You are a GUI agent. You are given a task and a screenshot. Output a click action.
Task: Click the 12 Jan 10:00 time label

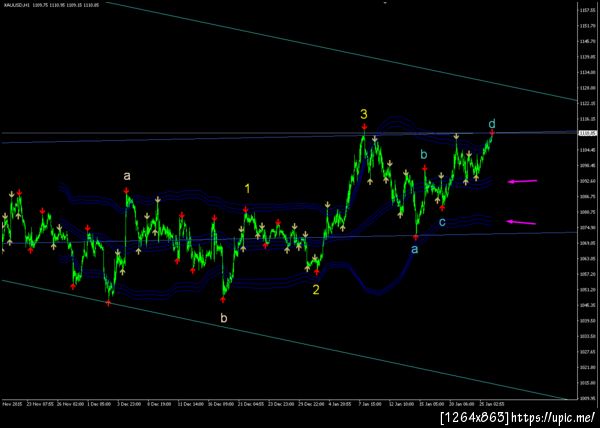point(401,404)
